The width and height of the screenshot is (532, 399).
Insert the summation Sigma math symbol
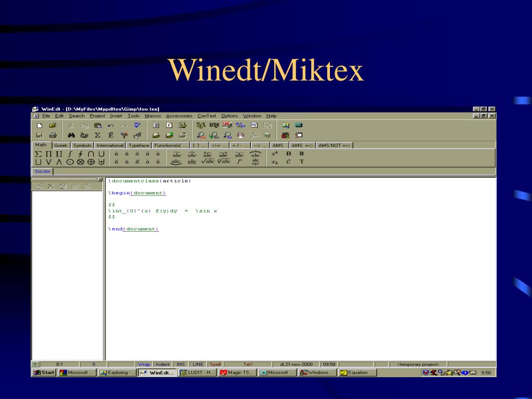[38, 154]
